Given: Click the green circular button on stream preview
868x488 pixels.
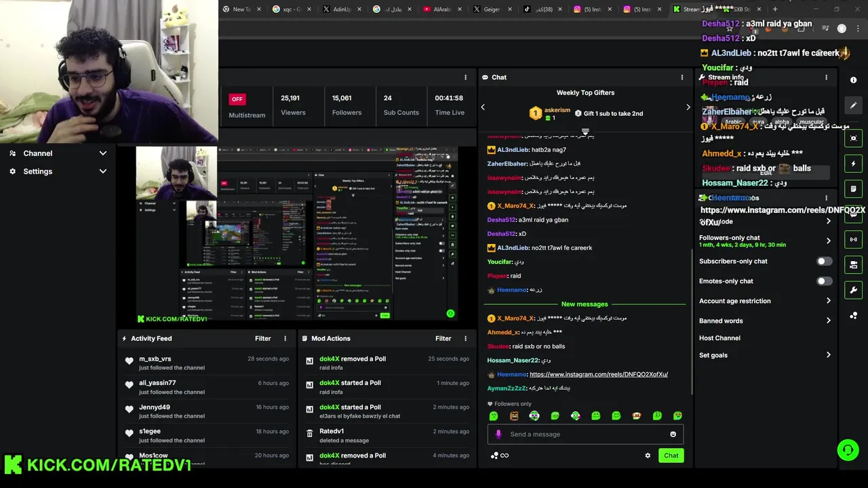Looking at the screenshot, I should [450, 313].
